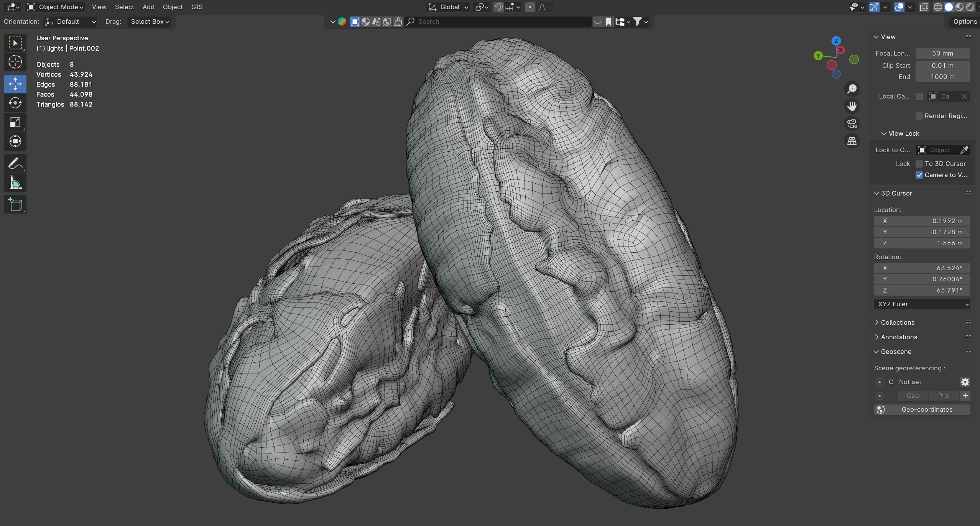Switch to orthographic grid view icon
Image resolution: width=980 pixels, height=526 pixels.
(x=852, y=141)
